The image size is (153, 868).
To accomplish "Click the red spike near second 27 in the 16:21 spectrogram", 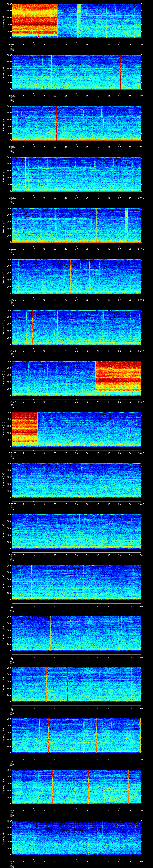I will coord(71,276).
